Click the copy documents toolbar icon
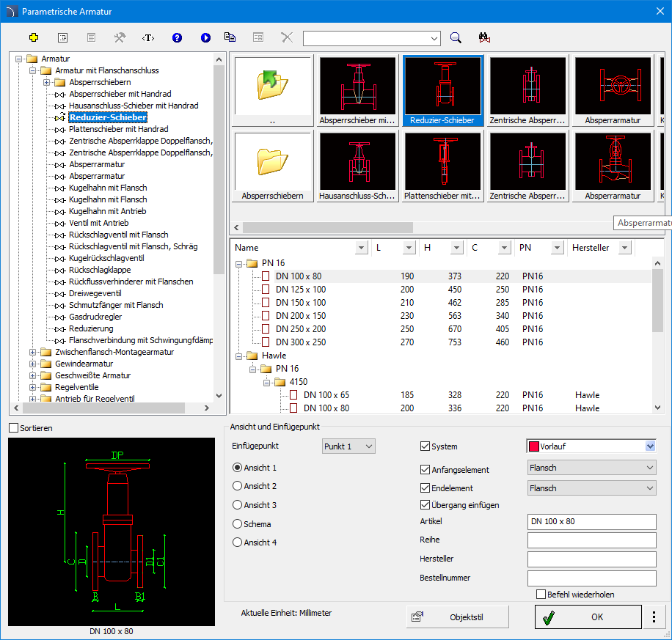672x640 pixels. 230,37
